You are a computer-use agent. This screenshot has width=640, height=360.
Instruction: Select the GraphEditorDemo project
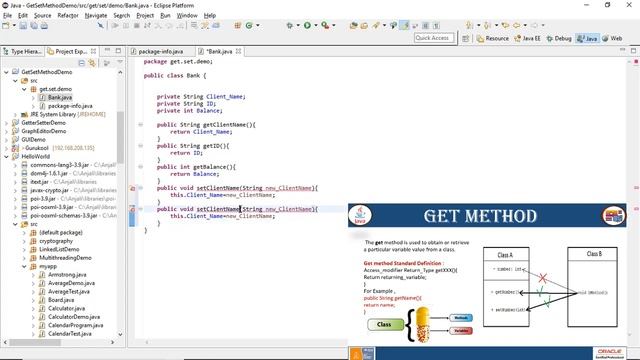44,131
